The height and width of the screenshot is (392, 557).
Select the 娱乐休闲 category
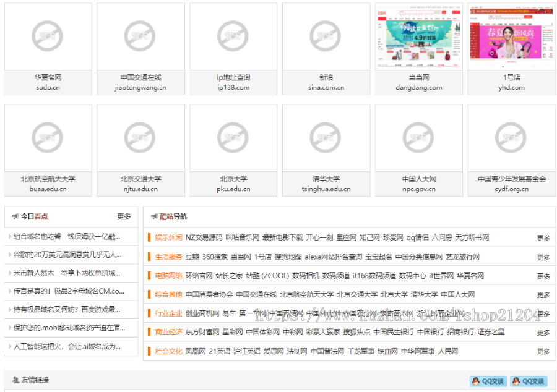[168, 237]
